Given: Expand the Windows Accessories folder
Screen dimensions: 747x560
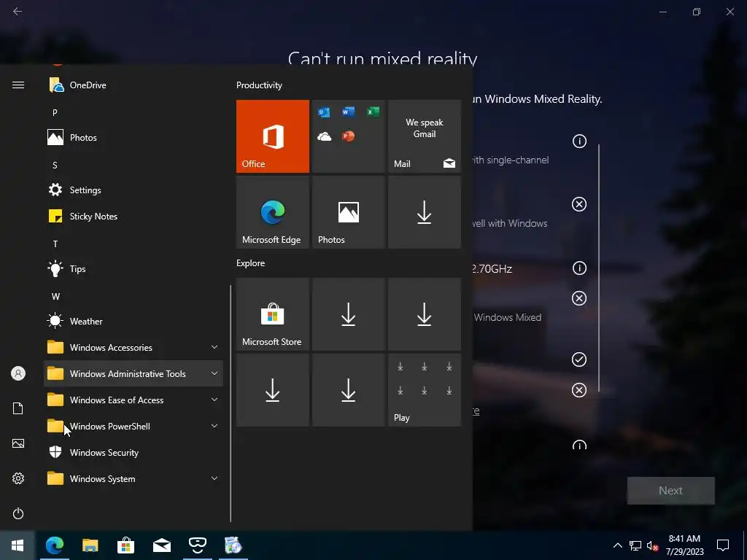Looking at the screenshot, I should coord(133,348).
